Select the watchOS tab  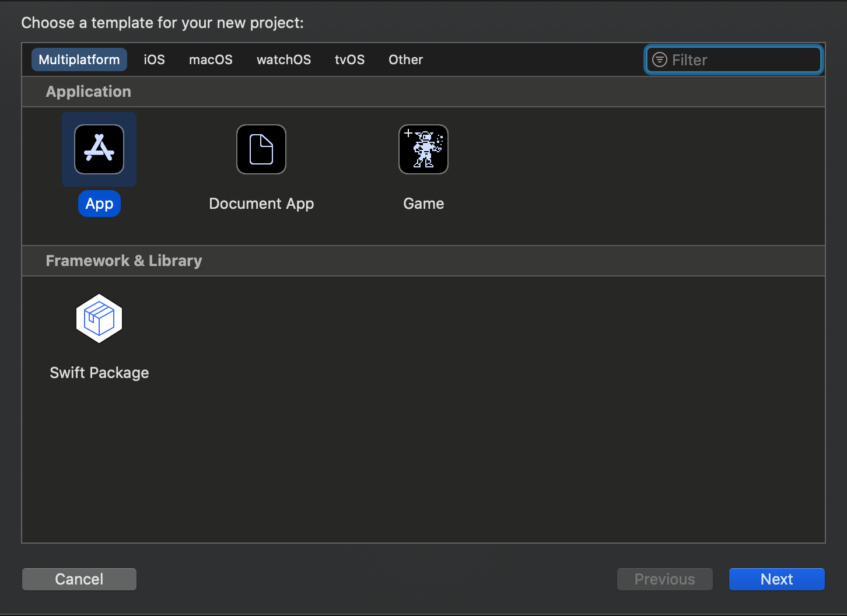coord(284,60)
